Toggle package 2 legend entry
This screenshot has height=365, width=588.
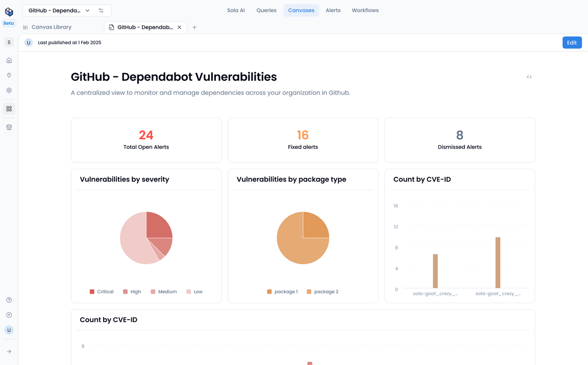coord(323,292)
